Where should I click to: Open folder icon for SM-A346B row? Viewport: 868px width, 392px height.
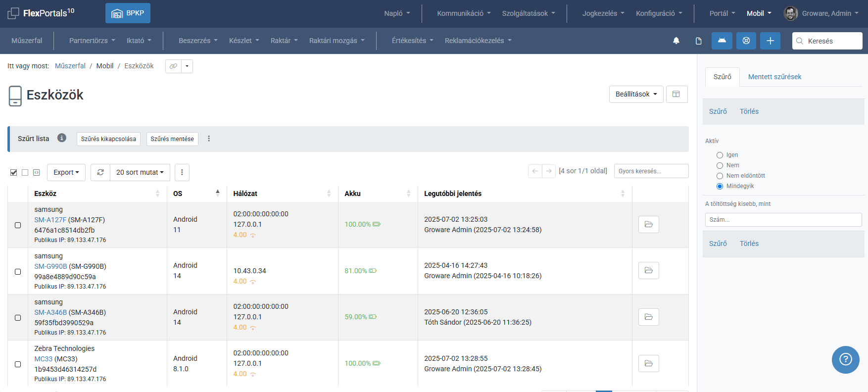point(649,317)
